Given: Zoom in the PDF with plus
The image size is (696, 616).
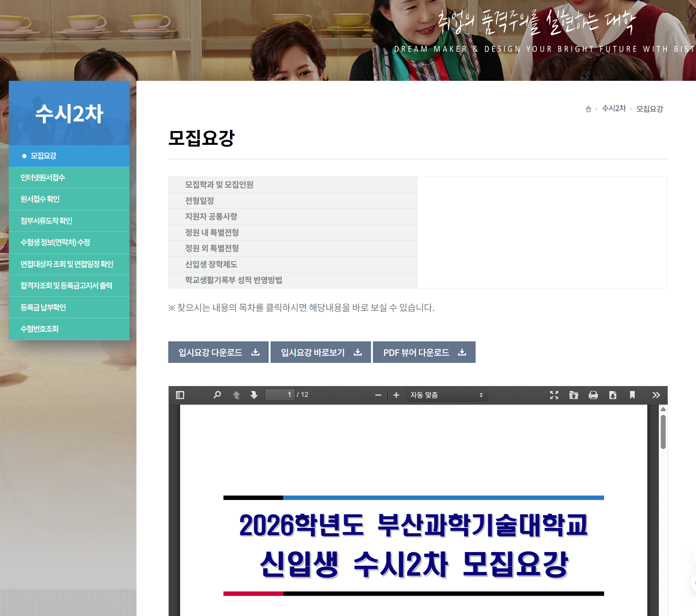Looking at the screenshot, I should coord(396,395).
